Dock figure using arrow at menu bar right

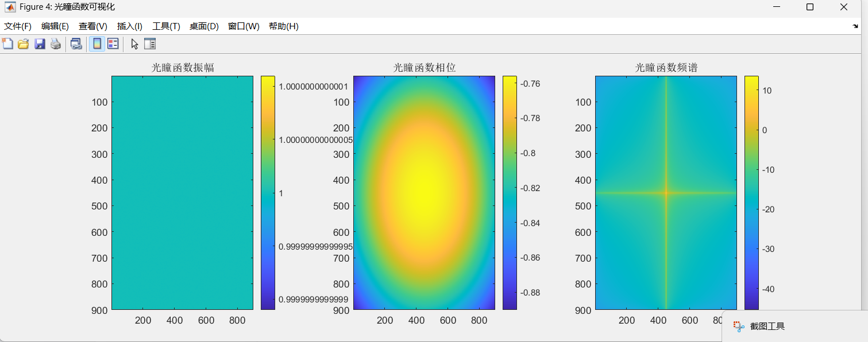tap(855, 26)
